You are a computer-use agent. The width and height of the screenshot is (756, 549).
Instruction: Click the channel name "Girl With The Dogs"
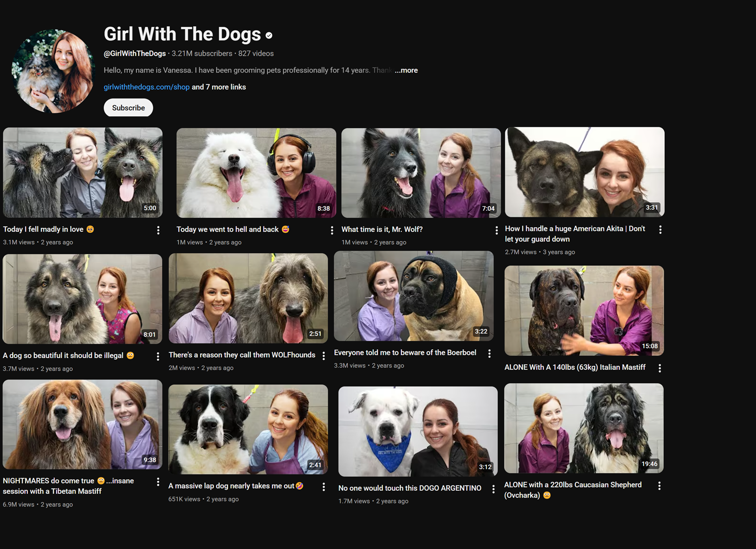pyautogui.click(x=182, y=34)
